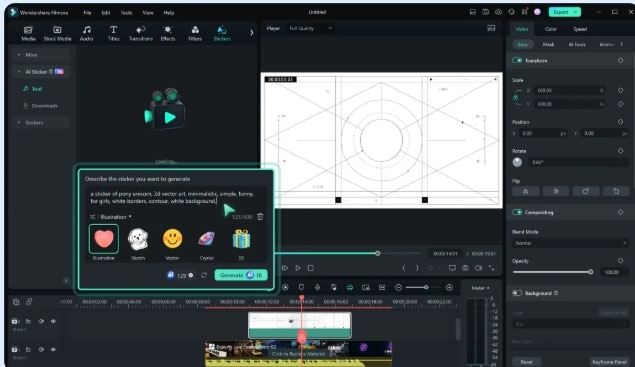Click into the sticker description text box
The height and width of the screenshot is (367, 635).
(176, 198)
